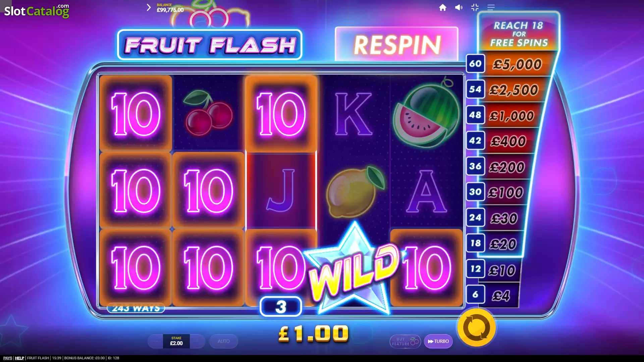Open the HELP link

click(19, 358)
